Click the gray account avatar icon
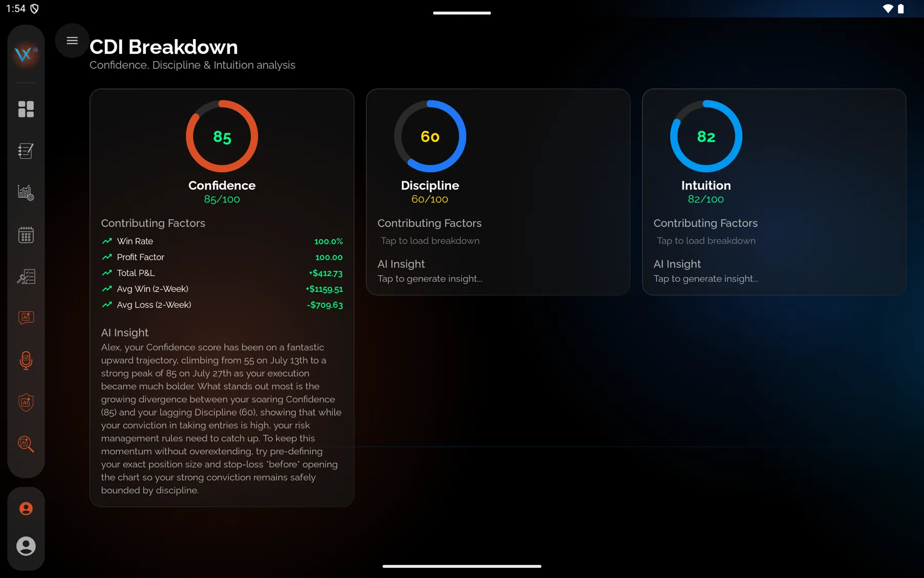The image size is (924, 578). 26,546
